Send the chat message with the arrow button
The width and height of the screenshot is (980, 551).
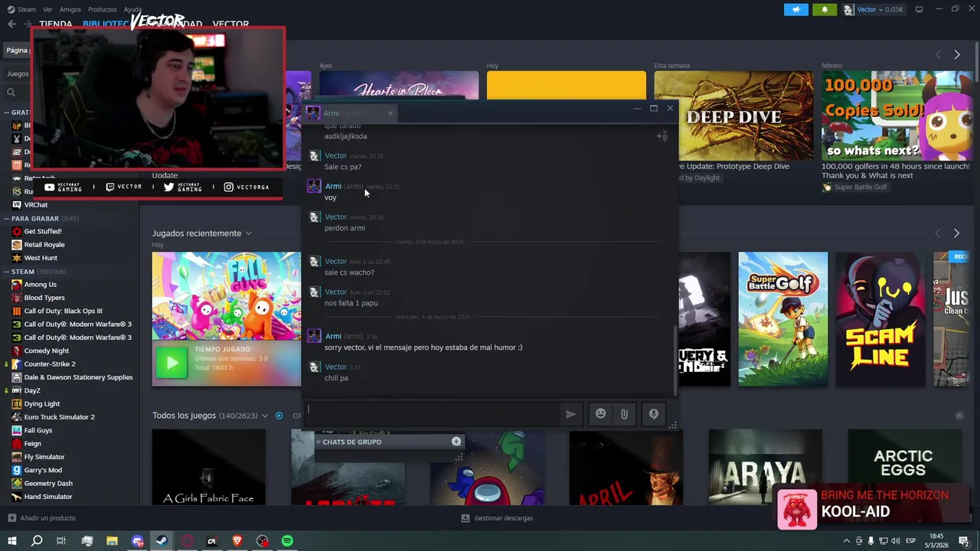pos(570,414)
